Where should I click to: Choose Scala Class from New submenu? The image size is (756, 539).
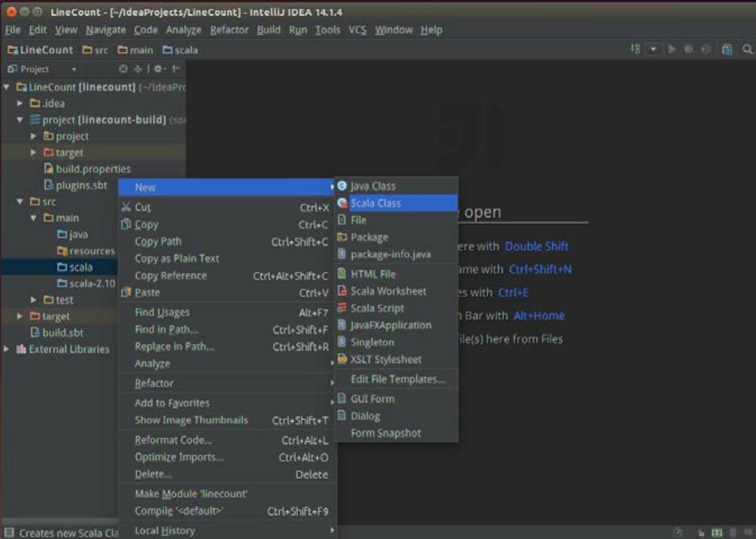point(396,203)
